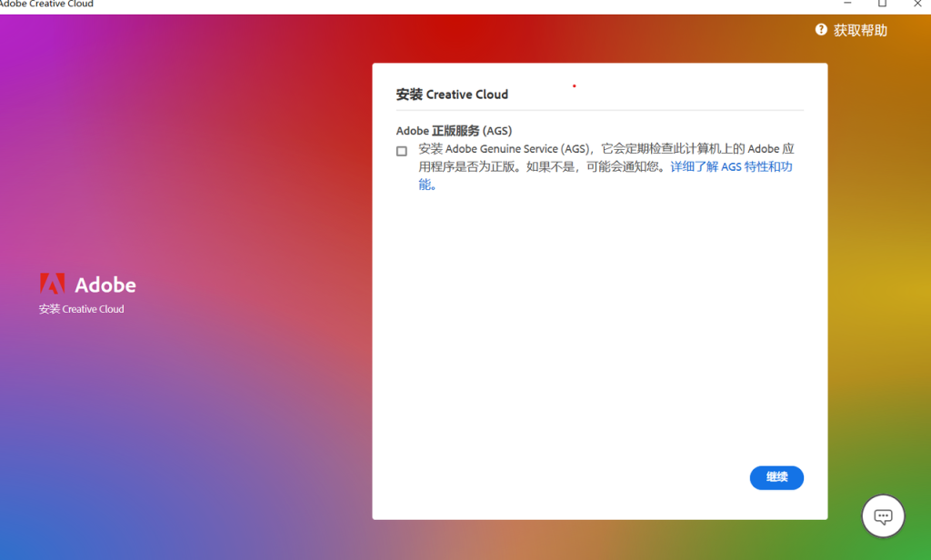Image resolution: width=931 pixels, height=560 pixels.
Task: Click the speech bubble icon in bottom corner
Action: click(883, 515)
